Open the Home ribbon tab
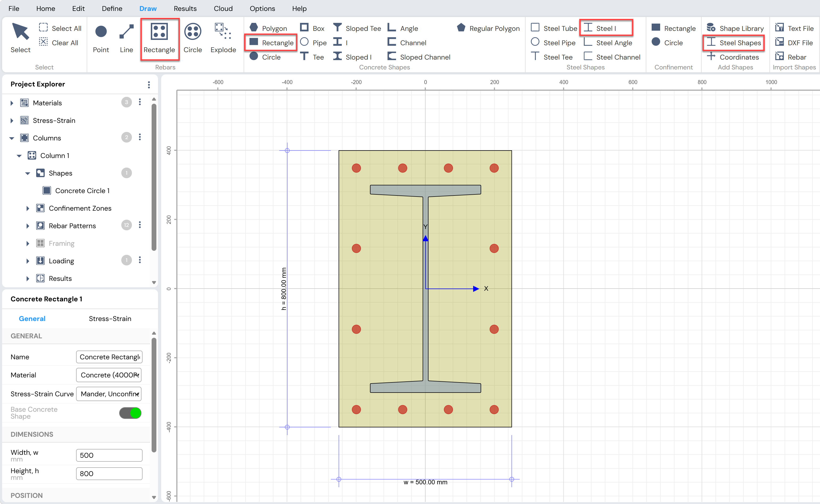This screenshot has height=504, width=820. (x=46, y=8)
